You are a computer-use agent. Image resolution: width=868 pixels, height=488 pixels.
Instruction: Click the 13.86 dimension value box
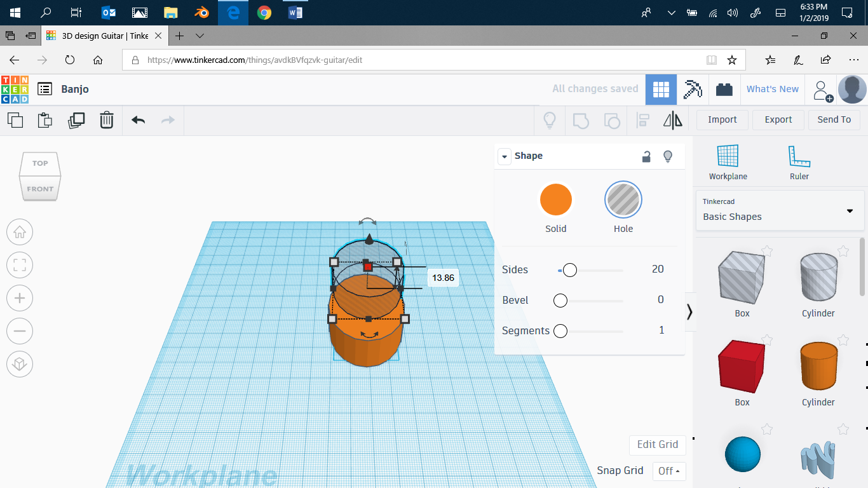tap(443, 278)
